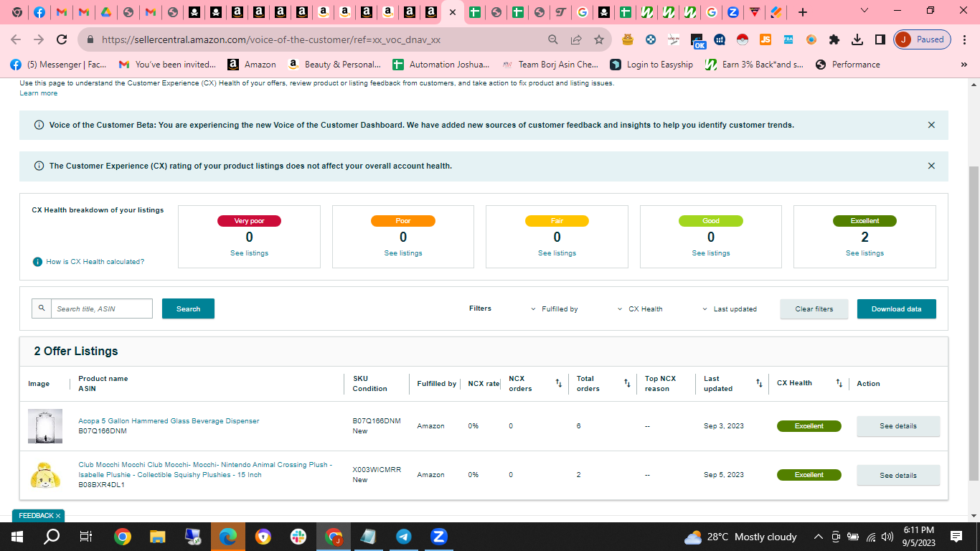Viewport: 980px width, 551px height.
Task: See details for Isabelle Plushie listing
Action: [898, 475]
